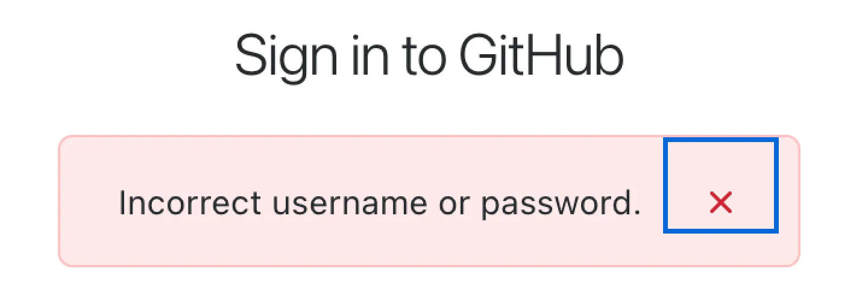
Task: Hide the pink error alert
Action: point(721,185)
